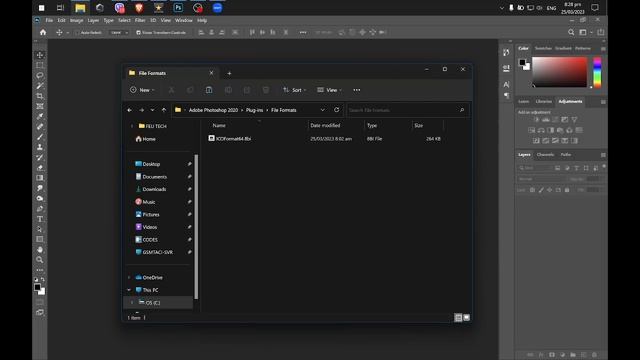640x360 pixels.
Task: Select the Horizontal Type tool
Action: coord(40,219)
